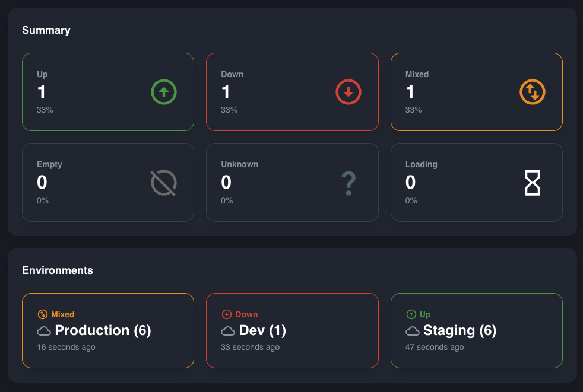Click the cloud icon beside Dev
This screenshot has width=583, height=392.
point(228,331)
